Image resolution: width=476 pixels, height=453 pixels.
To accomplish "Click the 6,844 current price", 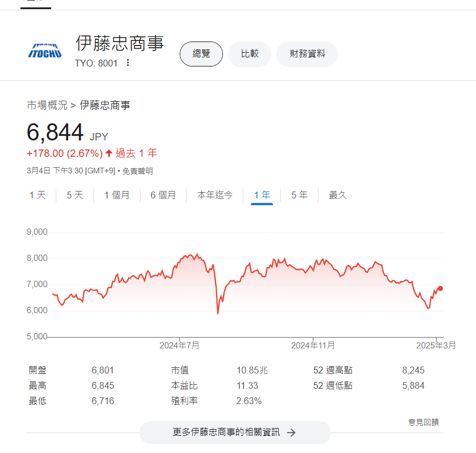I will [x=55, y=132].
